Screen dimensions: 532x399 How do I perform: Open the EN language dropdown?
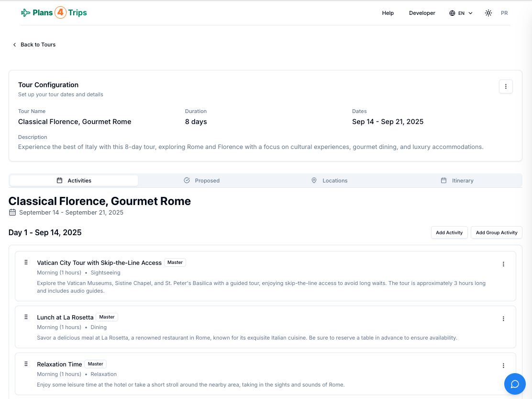click(x=461, y=13)
